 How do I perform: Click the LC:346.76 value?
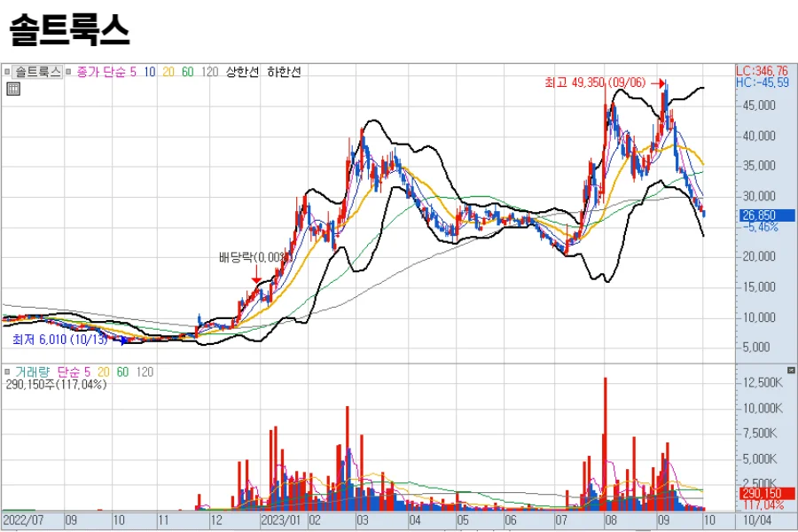(x=762, y=71)
